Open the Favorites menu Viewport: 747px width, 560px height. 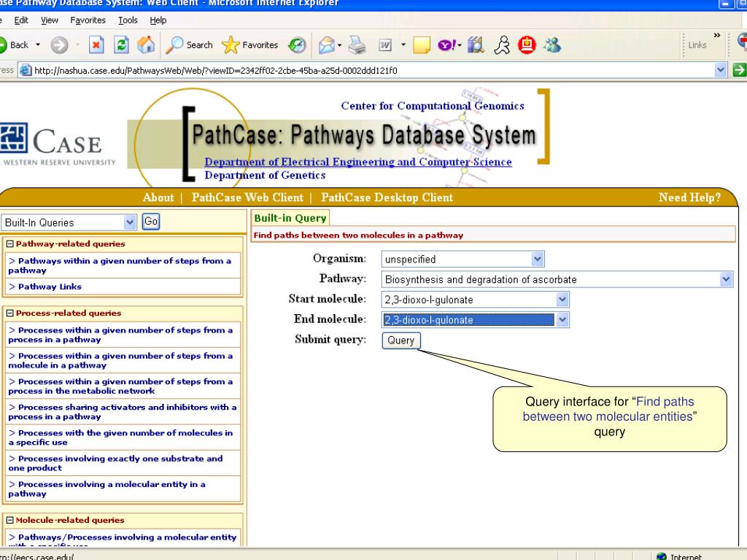click(88, 20)
